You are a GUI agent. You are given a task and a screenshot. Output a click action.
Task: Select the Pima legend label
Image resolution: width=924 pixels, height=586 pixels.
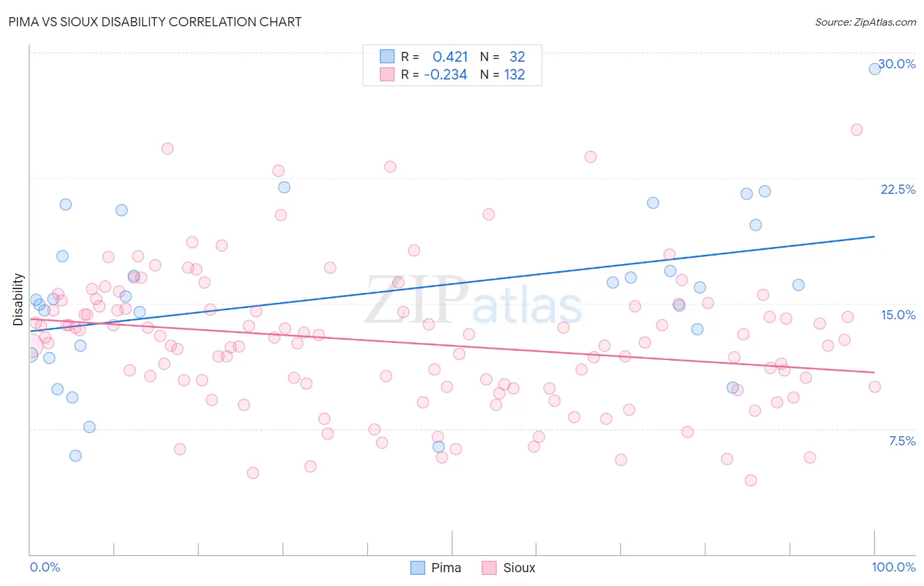[446, 568]
